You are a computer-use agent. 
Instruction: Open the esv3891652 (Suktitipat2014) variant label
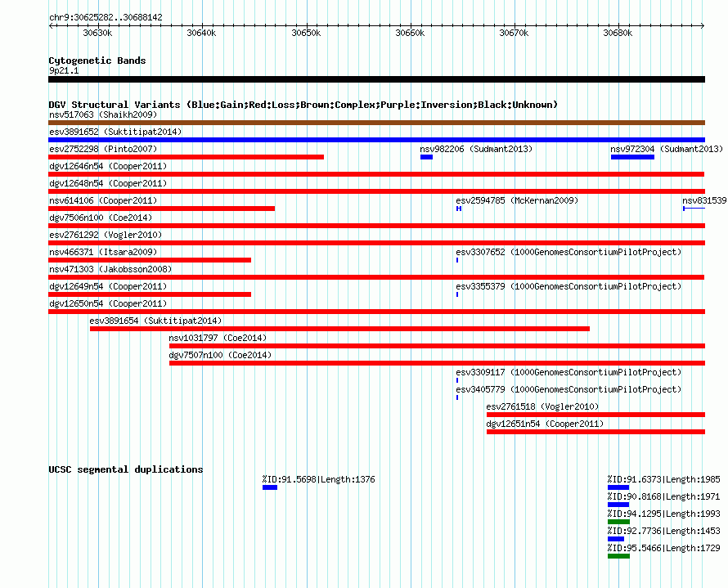pyautogui.click(x=115, y=132)
